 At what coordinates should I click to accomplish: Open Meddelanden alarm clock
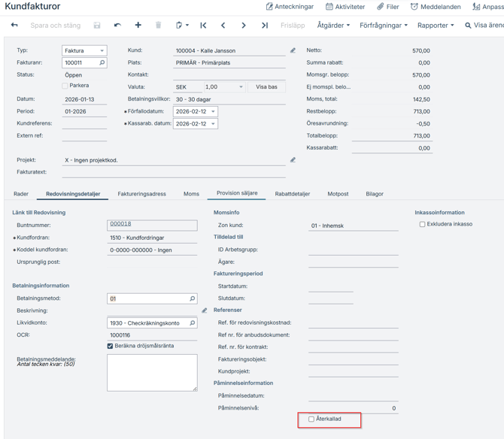(x=436, y=7)
